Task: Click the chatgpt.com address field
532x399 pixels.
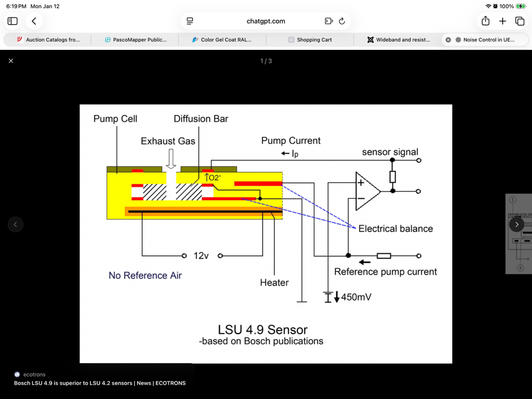Action: [266, 21]
